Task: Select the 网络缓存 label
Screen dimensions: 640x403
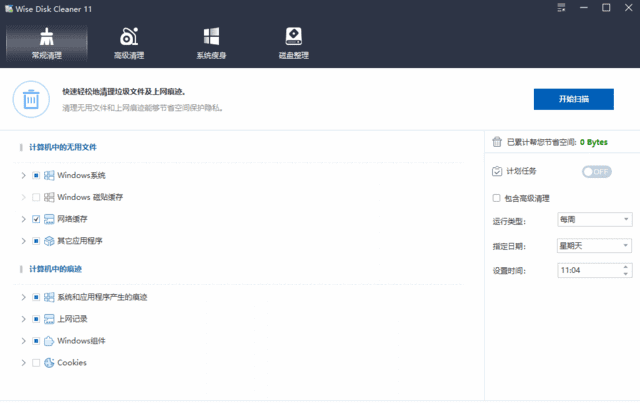Action: [72, 219]
